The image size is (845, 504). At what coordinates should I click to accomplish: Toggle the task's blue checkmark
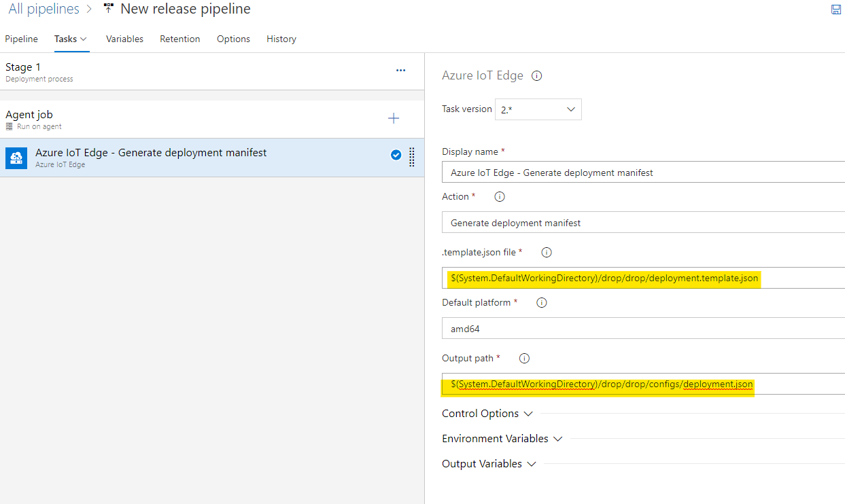(396, 155)
